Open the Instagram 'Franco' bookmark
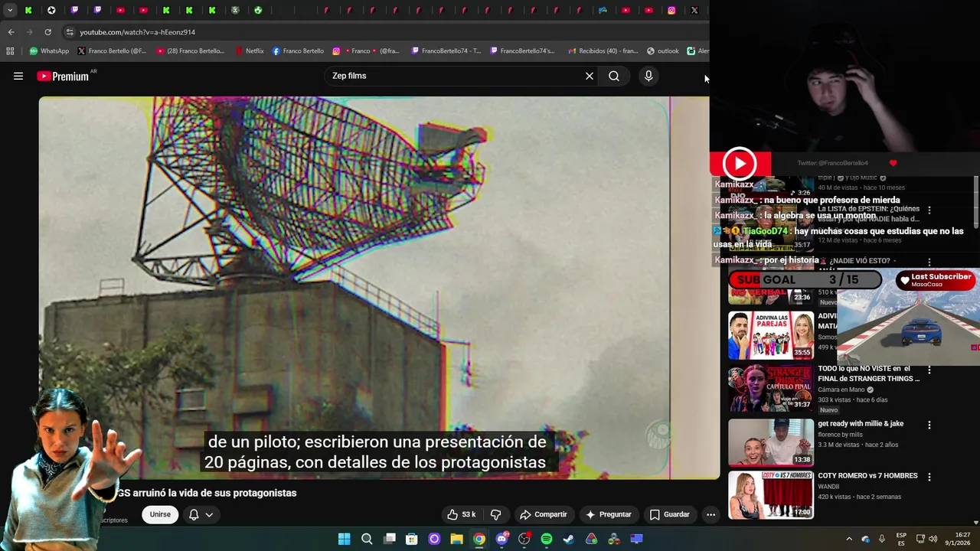The image size is (980, 551). (x=366, y=51)
